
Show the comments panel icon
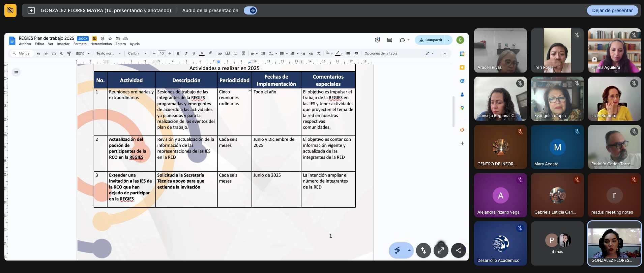389,40
